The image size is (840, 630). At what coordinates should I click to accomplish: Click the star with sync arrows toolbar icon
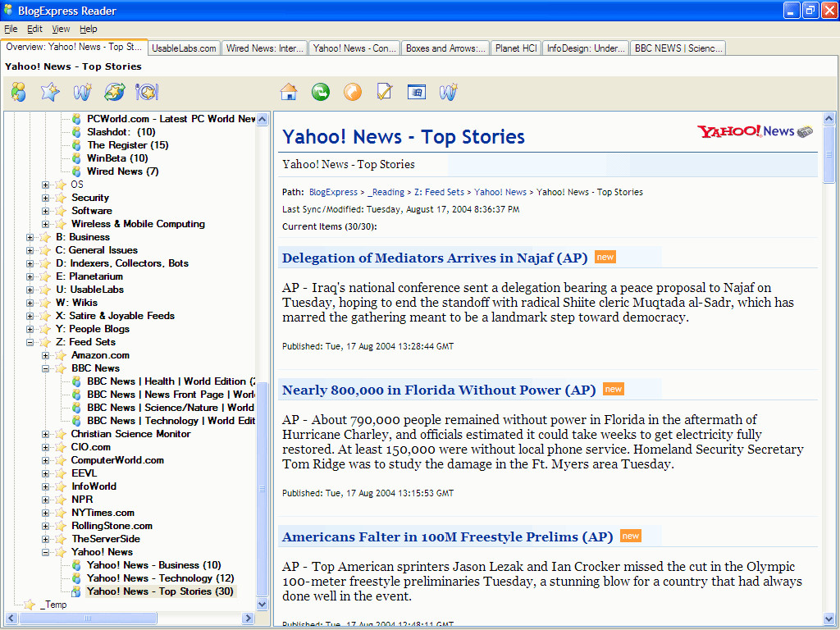[x=115, y=92]
